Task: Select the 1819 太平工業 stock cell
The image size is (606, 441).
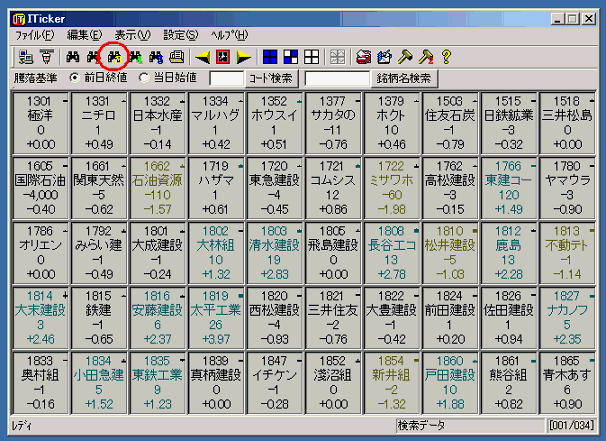Action: pos(216,318)
